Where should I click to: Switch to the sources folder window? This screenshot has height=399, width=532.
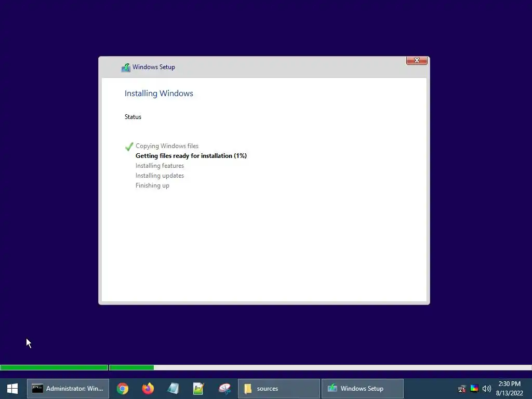pyautogui.click(x=279, y=389)
